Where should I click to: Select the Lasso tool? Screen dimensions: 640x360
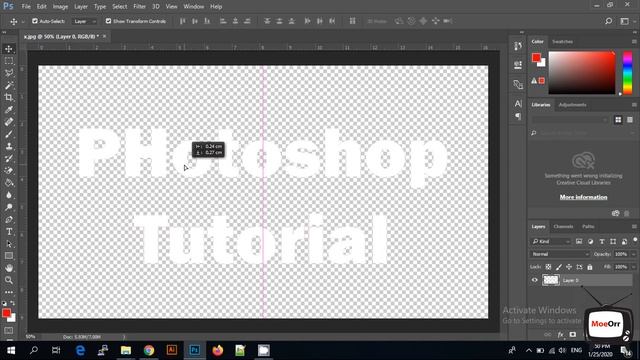(9, 73)
